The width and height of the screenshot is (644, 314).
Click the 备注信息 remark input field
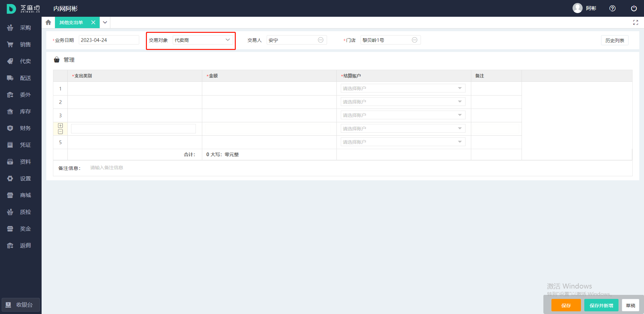click(x=359, y=168)
